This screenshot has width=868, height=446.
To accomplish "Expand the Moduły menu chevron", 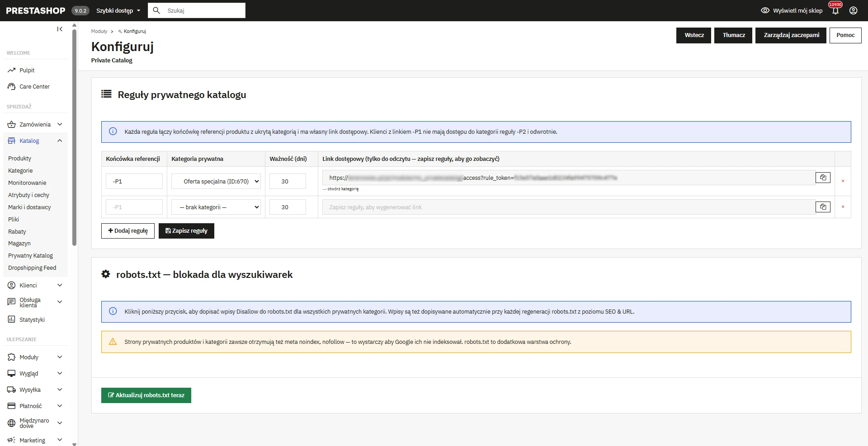I will [60, 357].
